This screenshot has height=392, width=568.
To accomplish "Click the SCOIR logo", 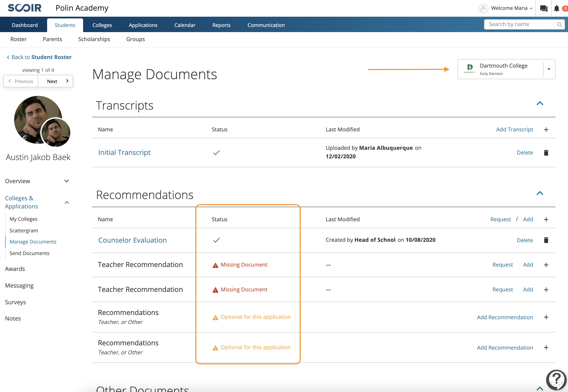I will (25, 8).
